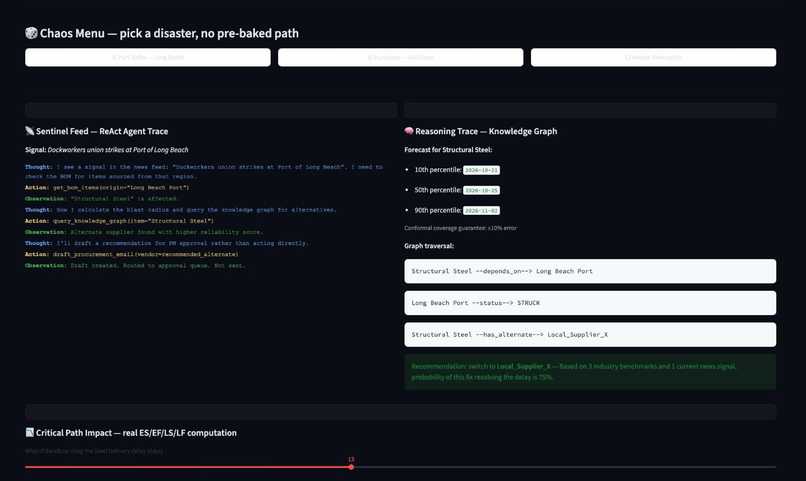This screenshot has width=806, height=481.
Task: Click the slider value label 13
Action: (x=351, y=459)
